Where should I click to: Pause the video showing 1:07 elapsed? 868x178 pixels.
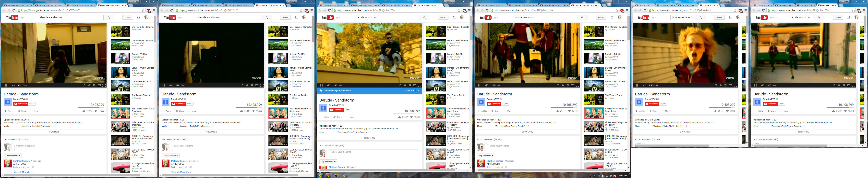click(479, 85)
